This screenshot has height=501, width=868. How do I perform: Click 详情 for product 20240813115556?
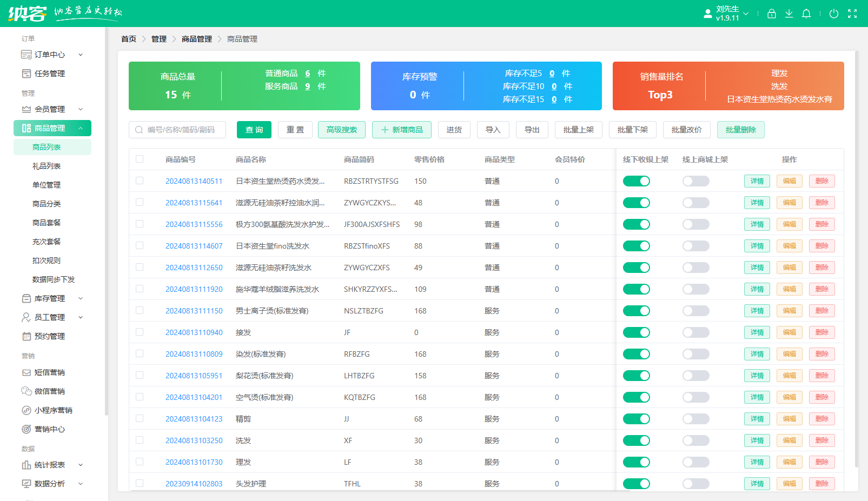point(757,224)
